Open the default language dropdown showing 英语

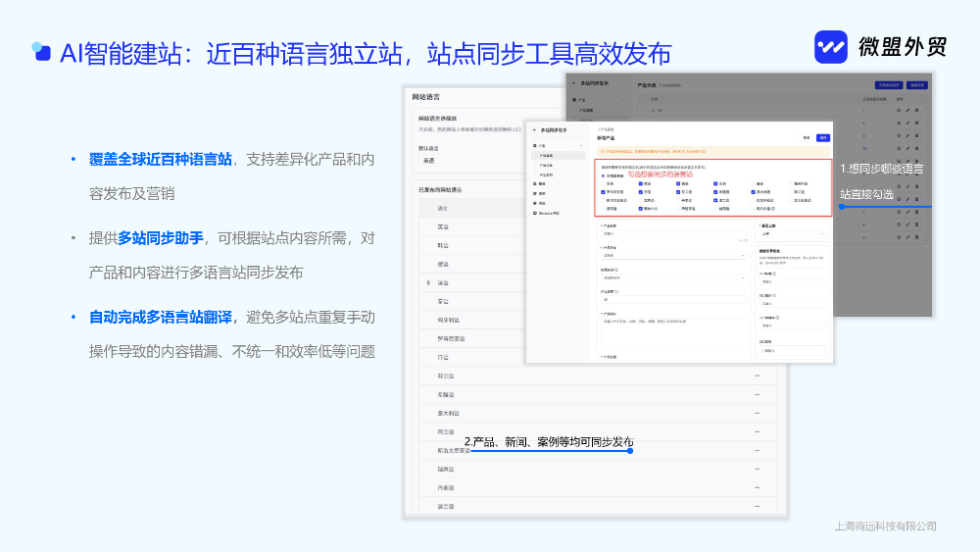(473, 161)
